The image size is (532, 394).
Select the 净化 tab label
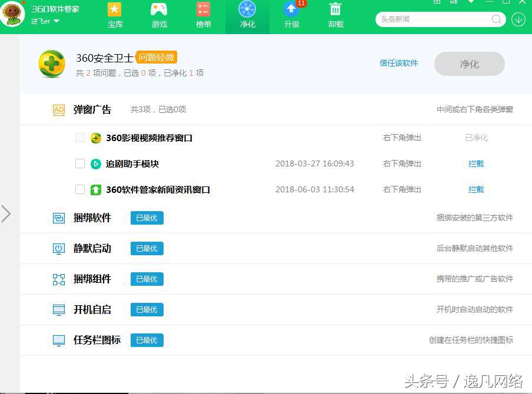pos(248,25)
